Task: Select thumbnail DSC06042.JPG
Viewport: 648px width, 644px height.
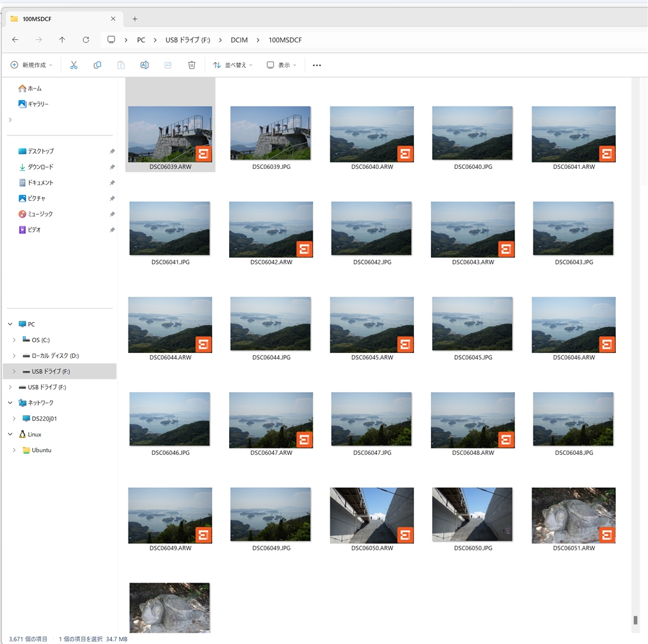Action: point(371,228)
